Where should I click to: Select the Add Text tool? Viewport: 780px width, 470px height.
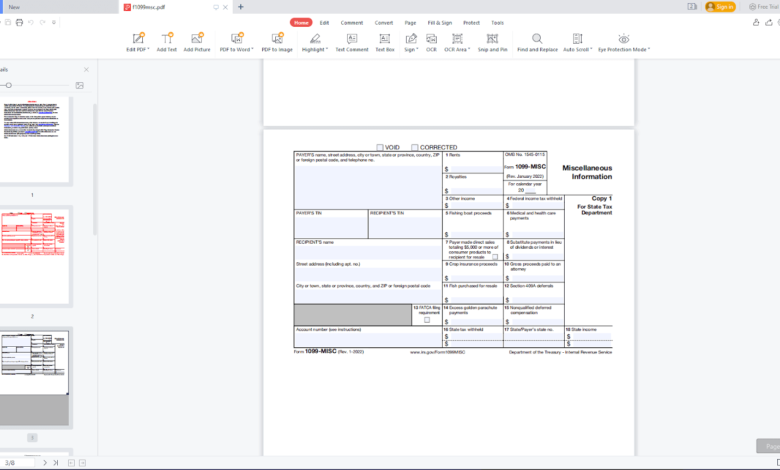167,42
